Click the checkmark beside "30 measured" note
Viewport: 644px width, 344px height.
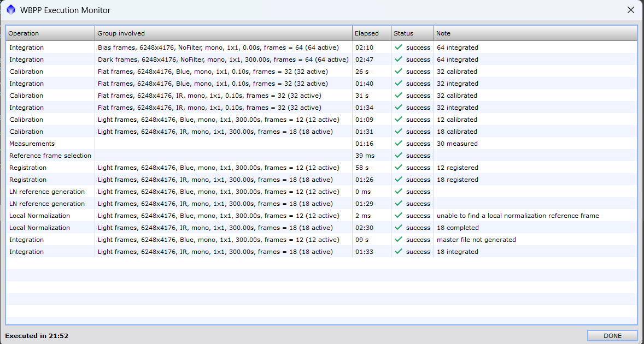pos(399,144)
